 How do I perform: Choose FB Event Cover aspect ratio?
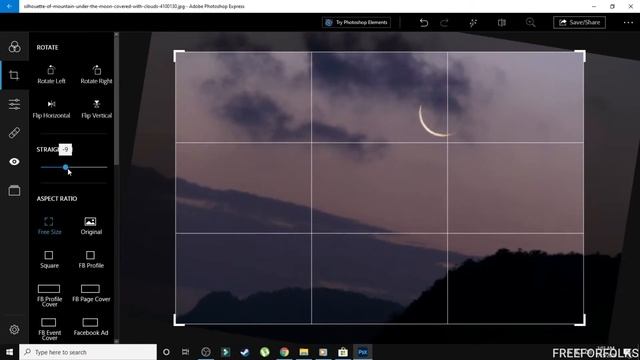(x=49, y=329)
